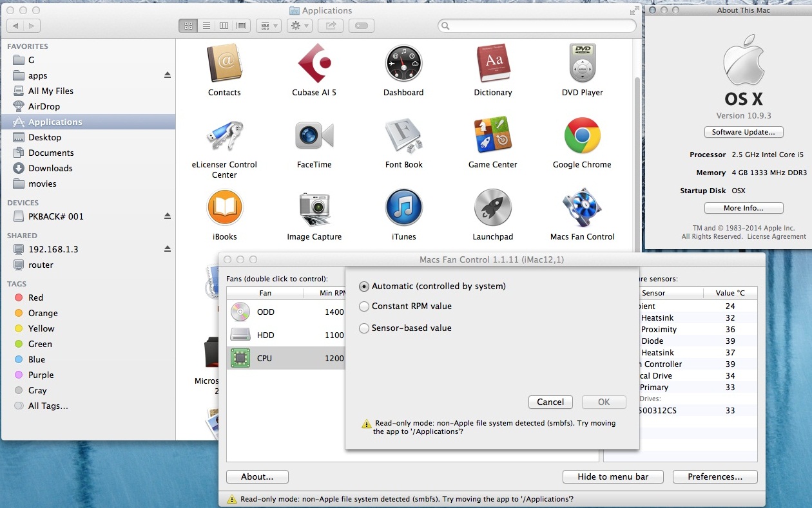Open the Game Center icon
This screenshot has width=812, height=508.
[493, 135]
